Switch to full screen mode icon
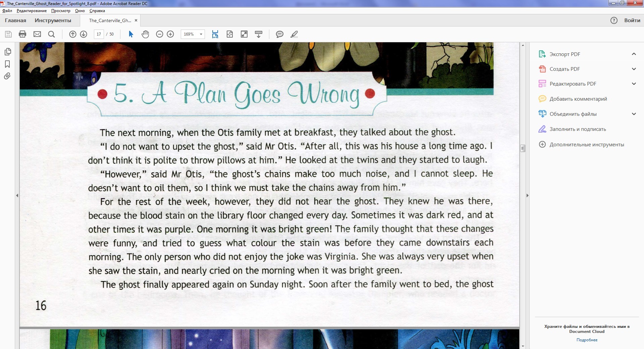 point(244,34)
